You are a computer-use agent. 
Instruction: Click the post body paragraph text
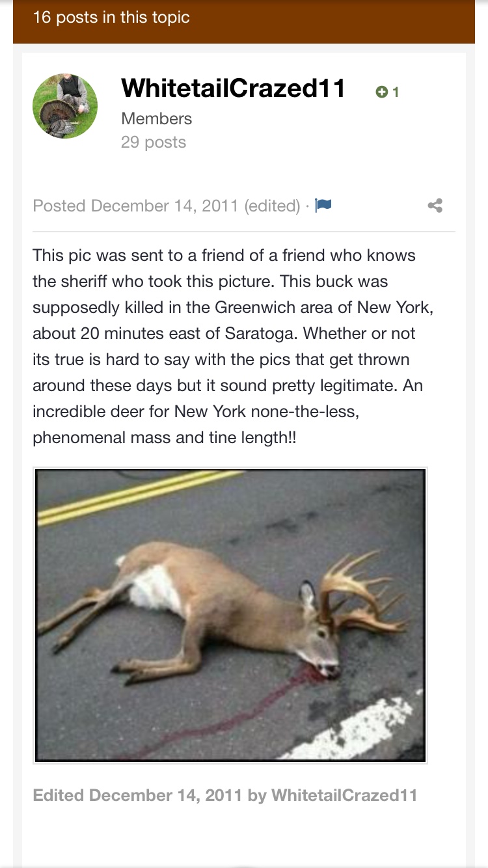[233, 346]
